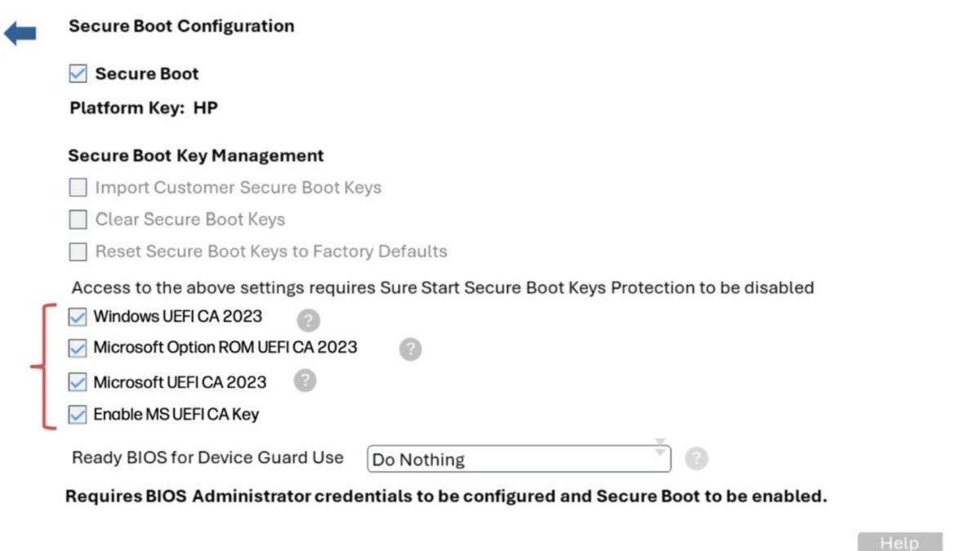Click the Secure Boot label text
This screenshot has width=980, height=551.
tap(147, 73)
